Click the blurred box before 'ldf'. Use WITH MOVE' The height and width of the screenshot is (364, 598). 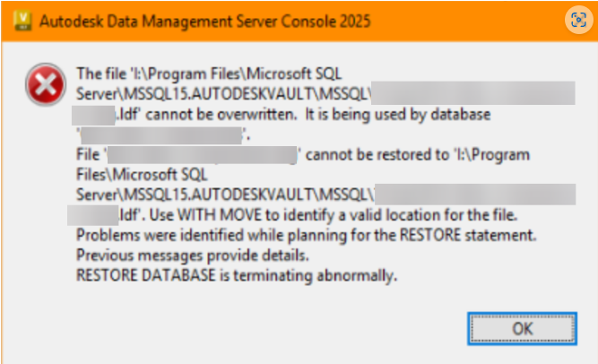pos(95,215)
